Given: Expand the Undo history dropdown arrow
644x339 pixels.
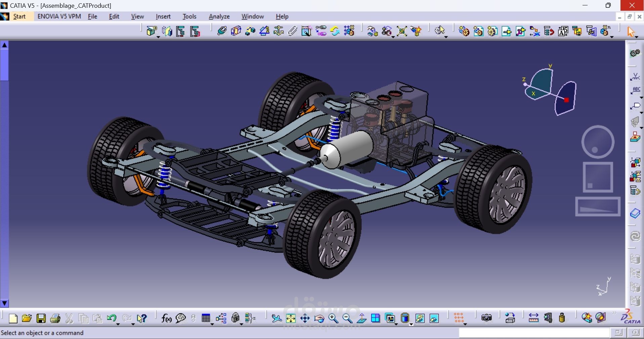Looking at the screenshot, I should [118, 324].
